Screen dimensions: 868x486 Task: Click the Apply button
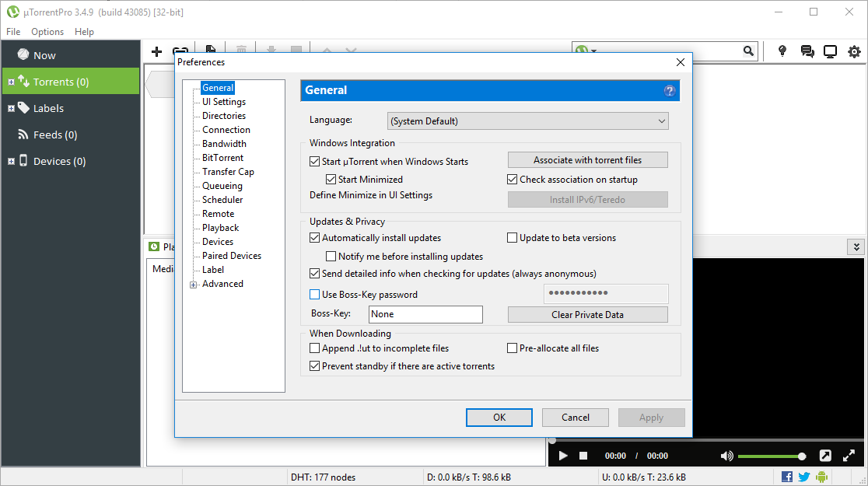tap(651, 418)
